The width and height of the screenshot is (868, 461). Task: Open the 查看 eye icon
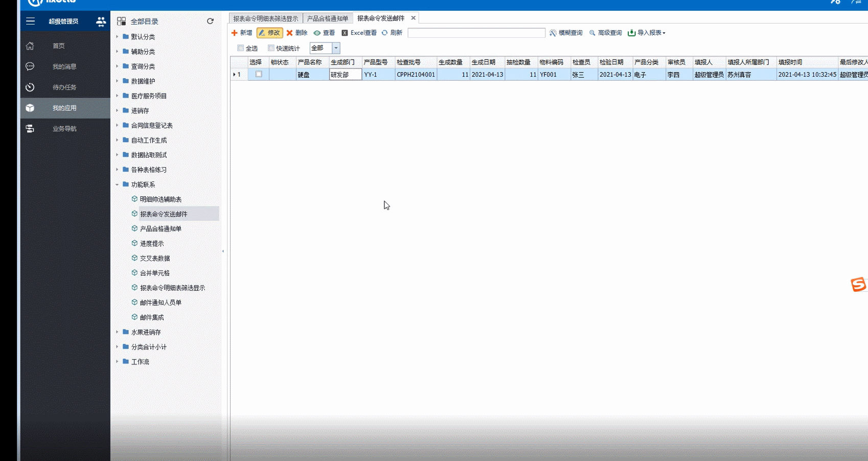coord(317,33)
